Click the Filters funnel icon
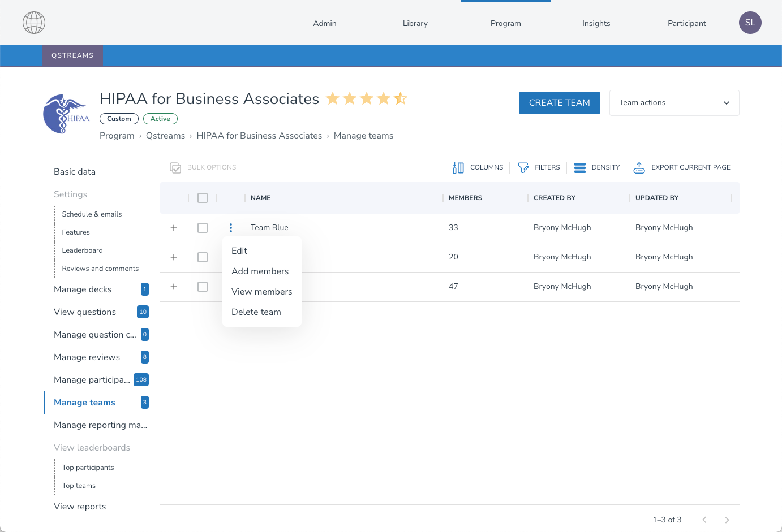 [x=523, y=167]
